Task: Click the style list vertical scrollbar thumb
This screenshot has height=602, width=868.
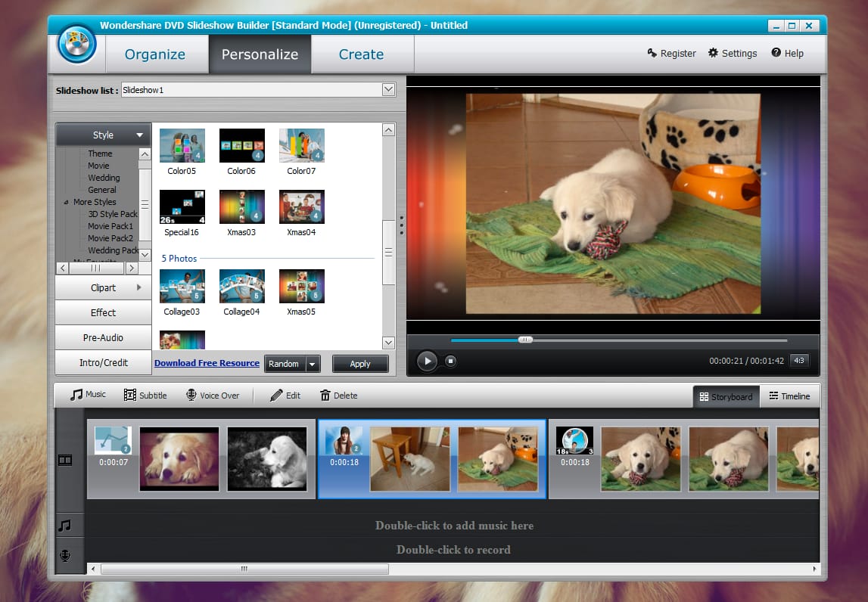Action: point(389,253)
